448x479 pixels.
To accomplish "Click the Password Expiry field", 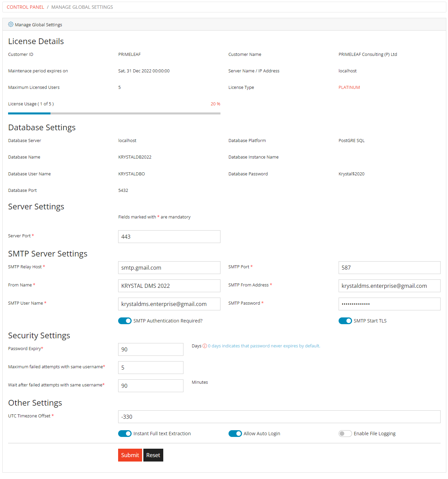I will point(150,349).
